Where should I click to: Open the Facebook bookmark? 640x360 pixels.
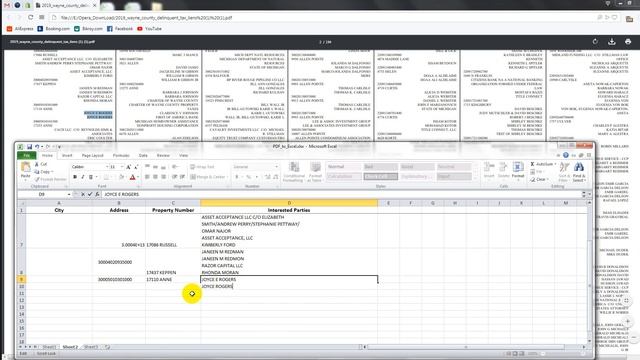[x=120, y=29]
